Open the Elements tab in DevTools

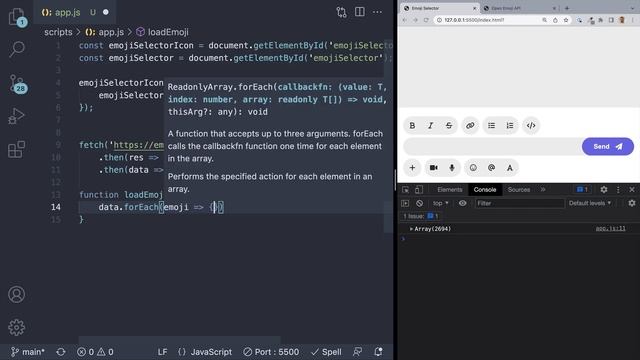[450, 189]
